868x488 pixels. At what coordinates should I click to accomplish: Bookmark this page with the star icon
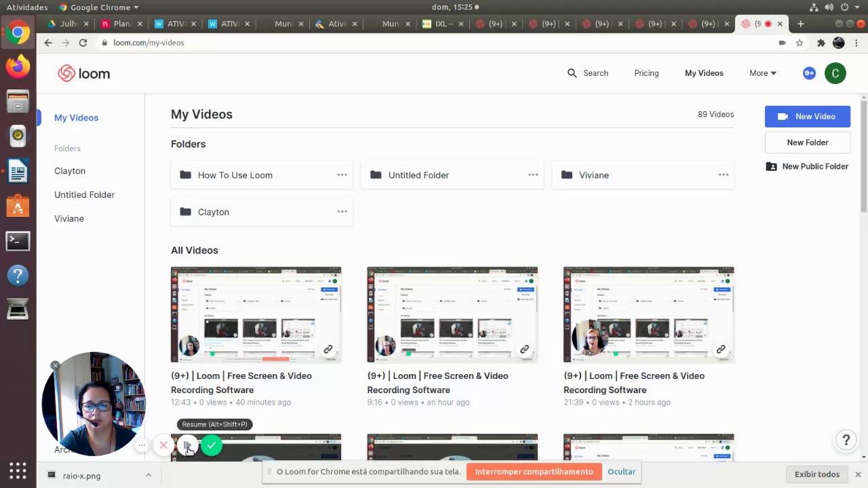click(800, 43)
